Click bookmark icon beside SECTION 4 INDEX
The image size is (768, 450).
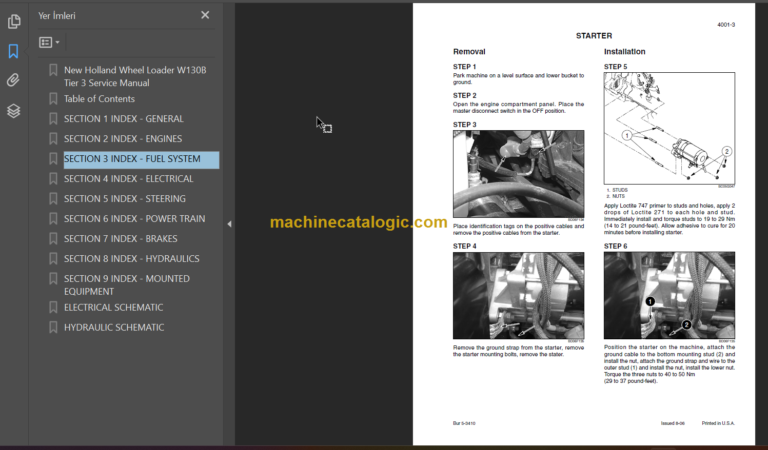tap(53, 179)
